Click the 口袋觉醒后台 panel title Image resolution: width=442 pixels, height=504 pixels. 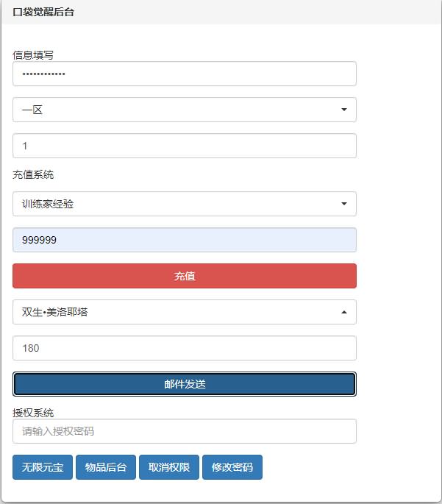point(43,13)
